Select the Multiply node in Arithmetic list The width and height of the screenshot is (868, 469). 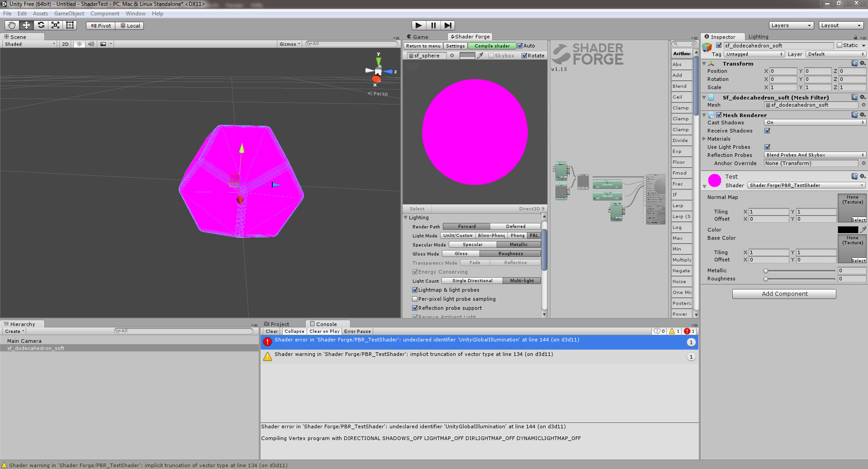coord(682,260)
